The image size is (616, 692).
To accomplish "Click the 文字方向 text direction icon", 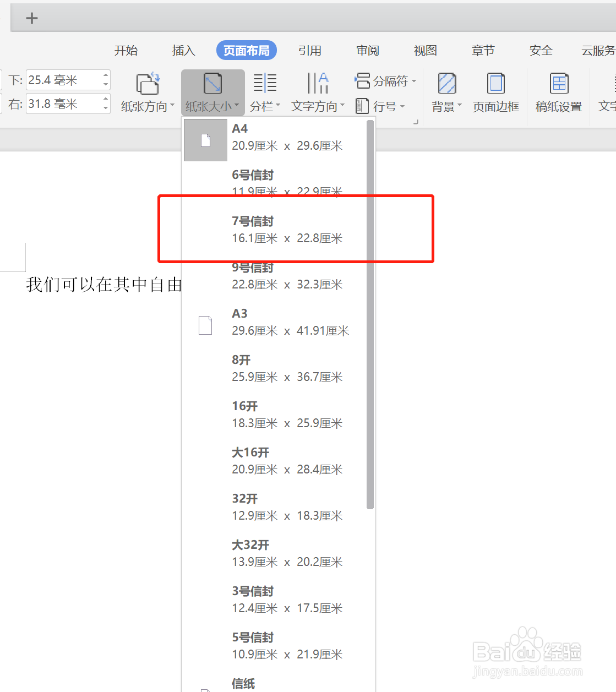I will [x=318, y=83].
